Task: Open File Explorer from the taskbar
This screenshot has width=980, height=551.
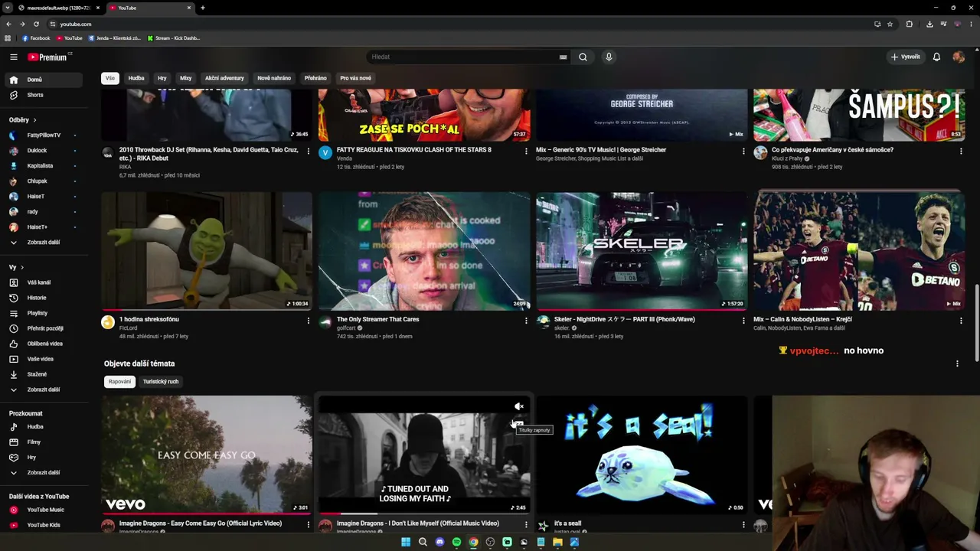Action: (557, 542)
